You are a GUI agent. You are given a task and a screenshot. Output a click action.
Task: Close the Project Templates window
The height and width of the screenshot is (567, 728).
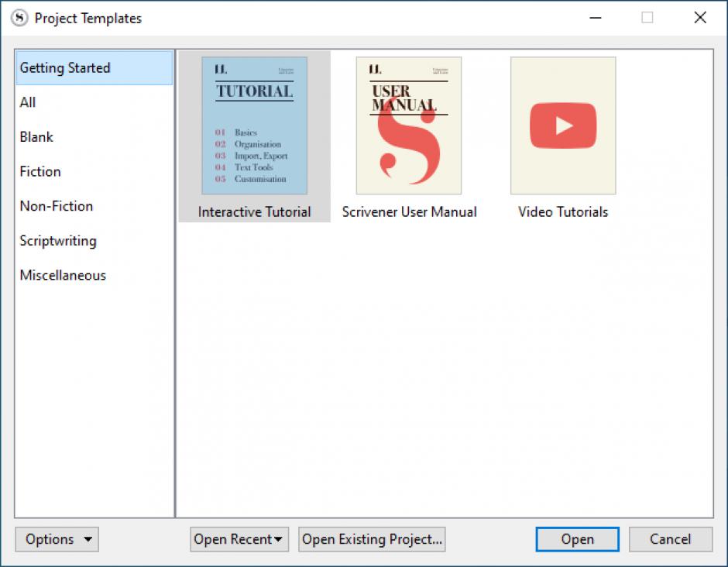[700, 18]
